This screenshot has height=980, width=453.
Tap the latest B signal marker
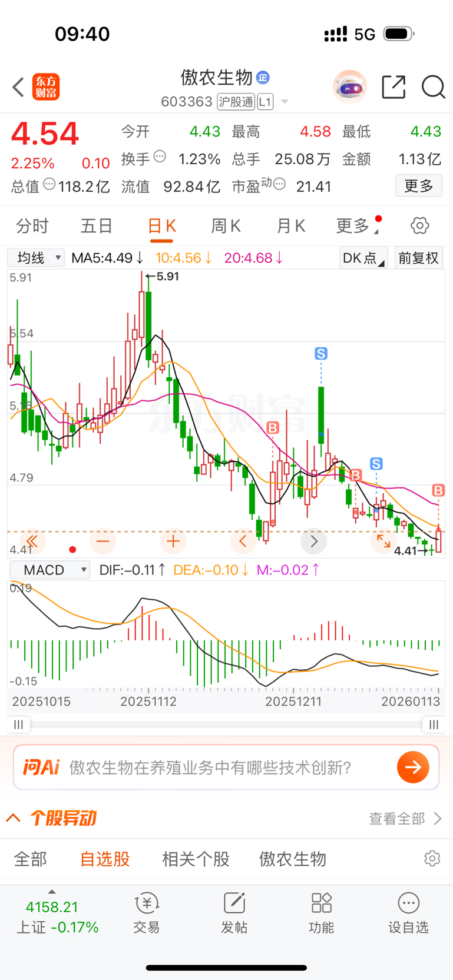coord(438,490)
